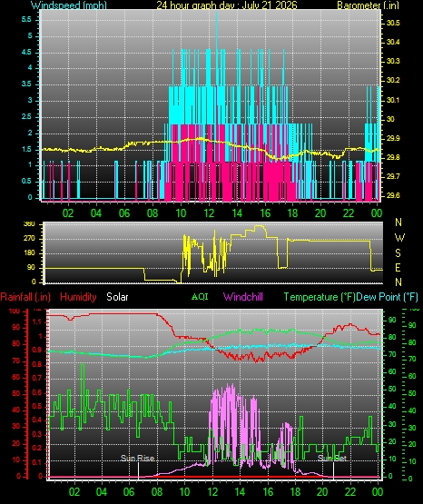
Task: Select the Temperature (°F) legend label
Action: click(320, 297)
